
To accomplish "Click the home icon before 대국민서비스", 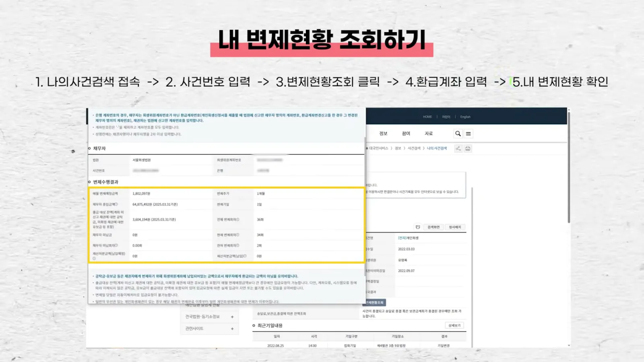I will pos(367,148).
